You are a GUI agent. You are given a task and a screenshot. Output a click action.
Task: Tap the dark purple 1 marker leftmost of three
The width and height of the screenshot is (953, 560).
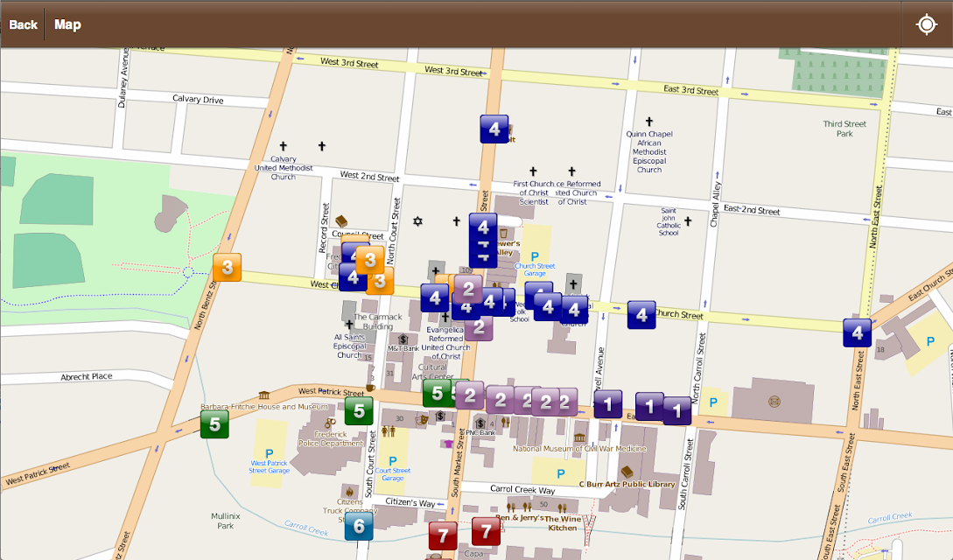608,404
